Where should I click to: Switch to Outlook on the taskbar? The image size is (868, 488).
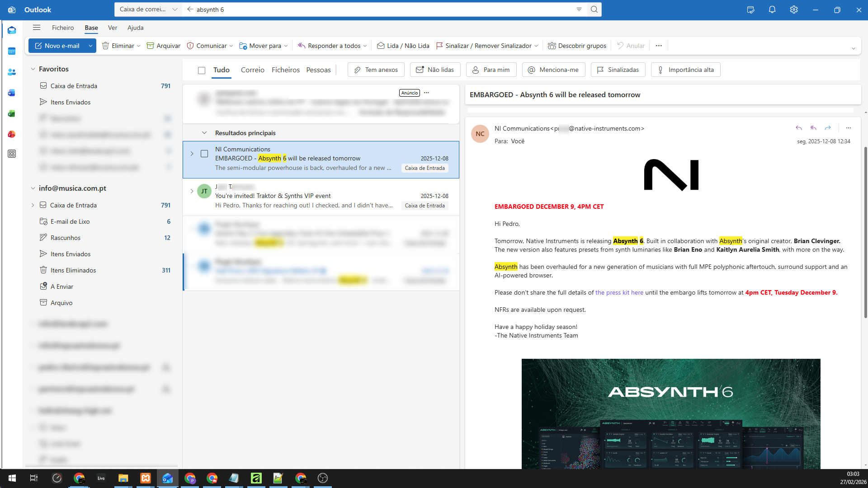(x=167, y=478)
